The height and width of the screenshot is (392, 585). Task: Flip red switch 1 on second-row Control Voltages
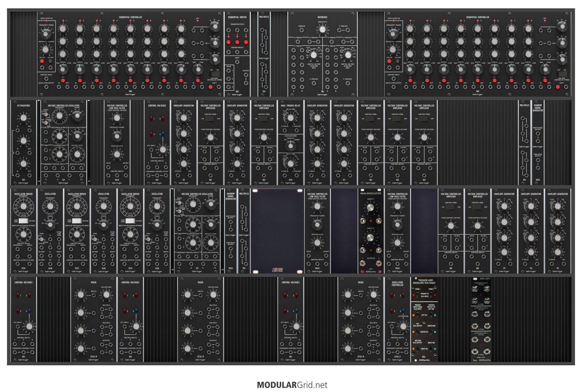click(x=151, y=118)
